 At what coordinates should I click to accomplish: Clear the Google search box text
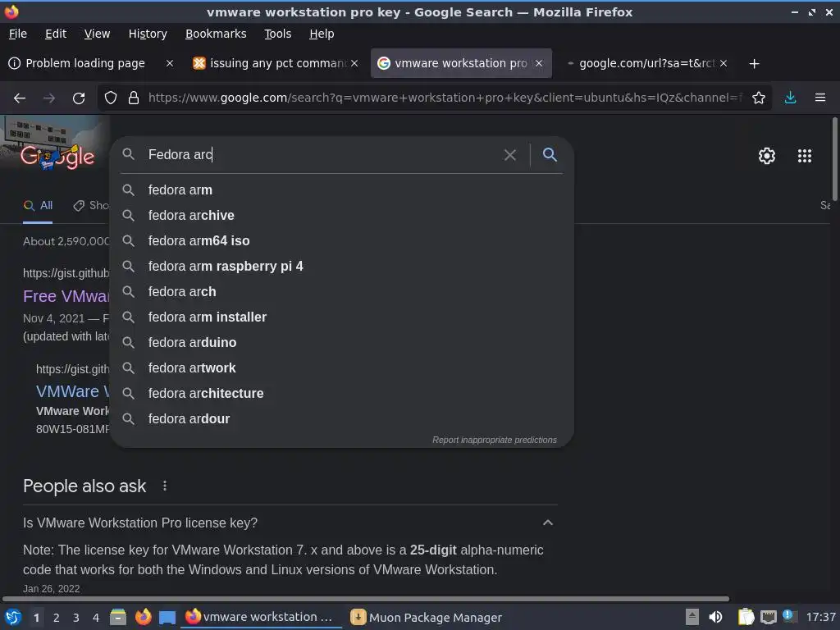tap(510, 155)
